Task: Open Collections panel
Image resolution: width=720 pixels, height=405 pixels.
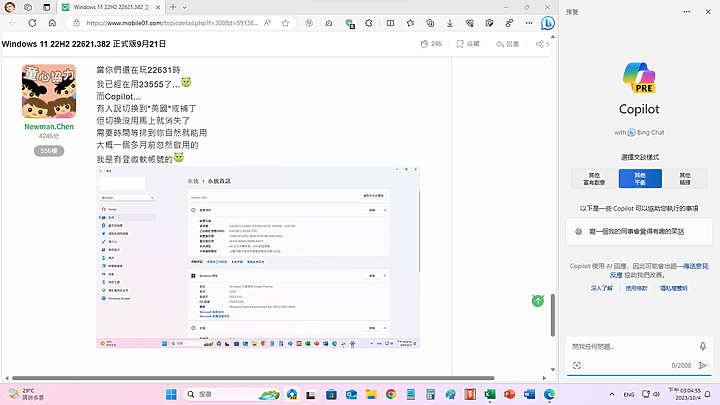Action: point(430,23)
